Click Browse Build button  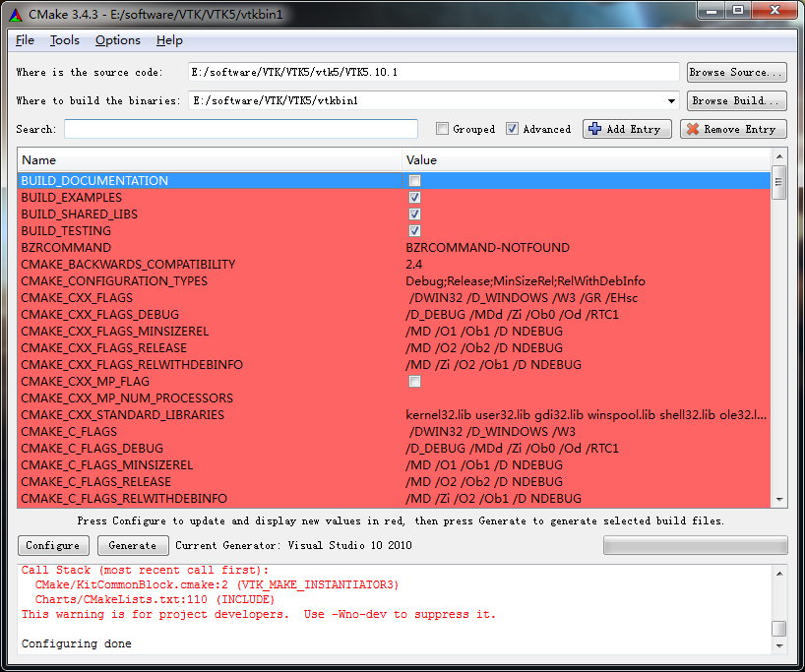coord(736,100)
